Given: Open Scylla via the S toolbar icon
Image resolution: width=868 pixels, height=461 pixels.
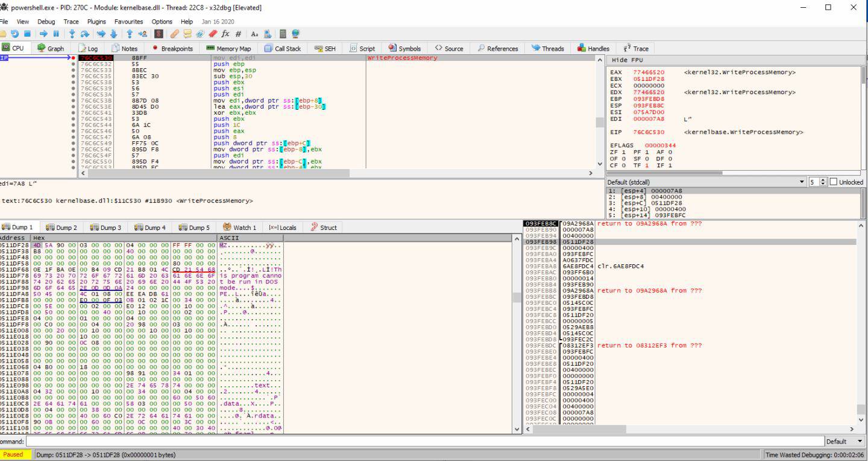Looking at the screenshot, I should point(159,34).
